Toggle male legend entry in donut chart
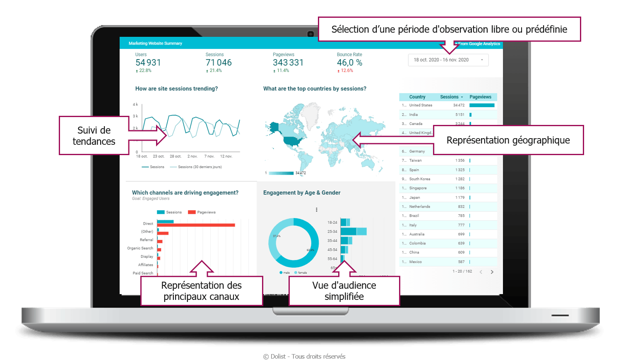This screenshot has height=364, width=623. pyautogui.click(x=284, y=273)
